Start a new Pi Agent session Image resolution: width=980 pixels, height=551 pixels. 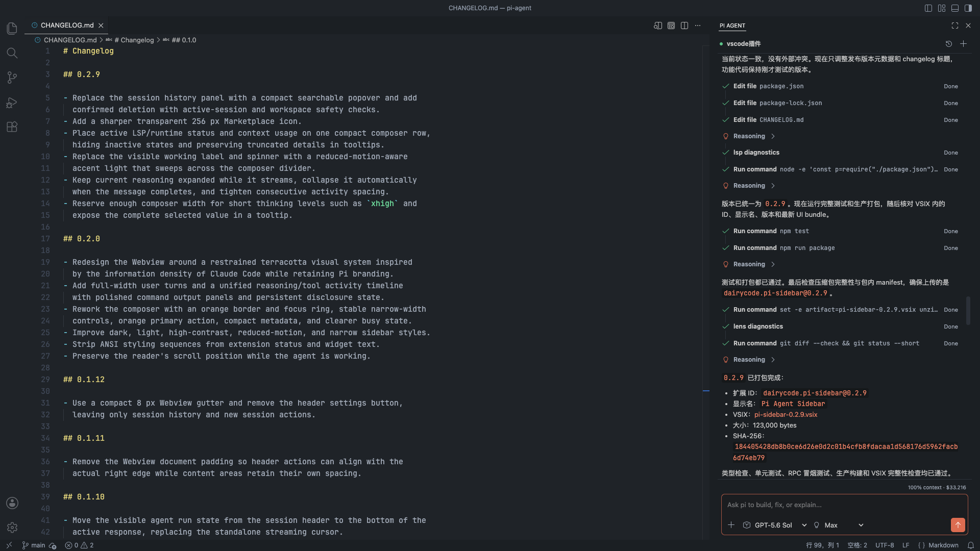[963, 44]
